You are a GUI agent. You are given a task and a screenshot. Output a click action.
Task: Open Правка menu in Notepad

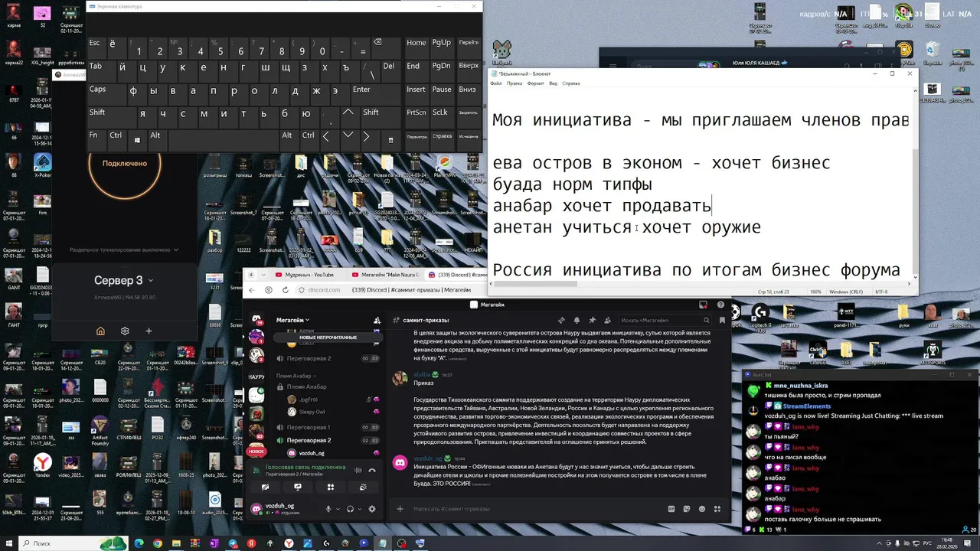click(x=514, y=83)
